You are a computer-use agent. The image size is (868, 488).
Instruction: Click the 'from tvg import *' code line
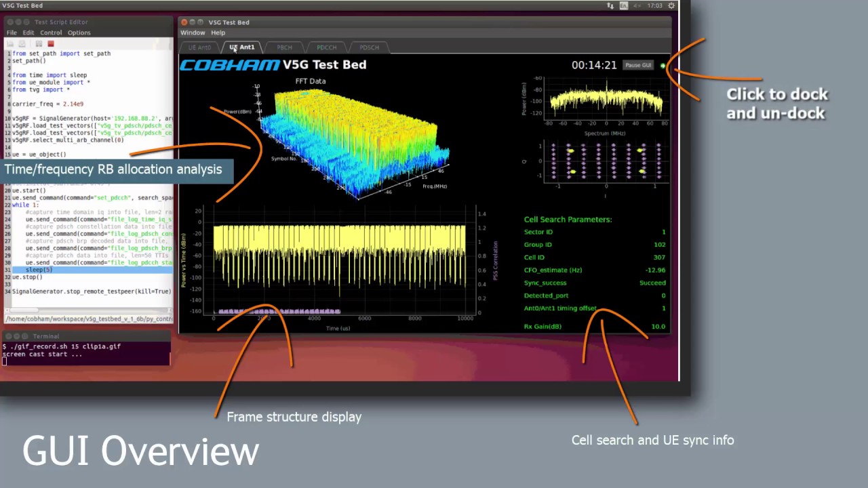tap(41, 89)
